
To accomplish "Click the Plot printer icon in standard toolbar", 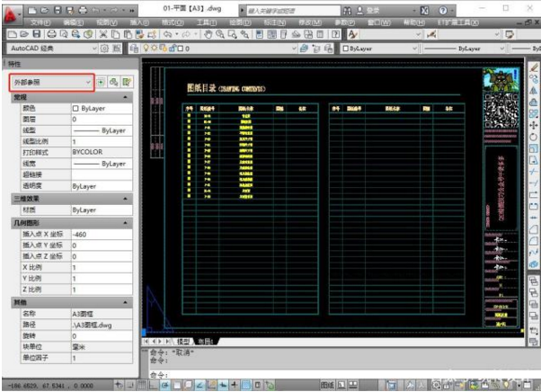I will (51, 34).
